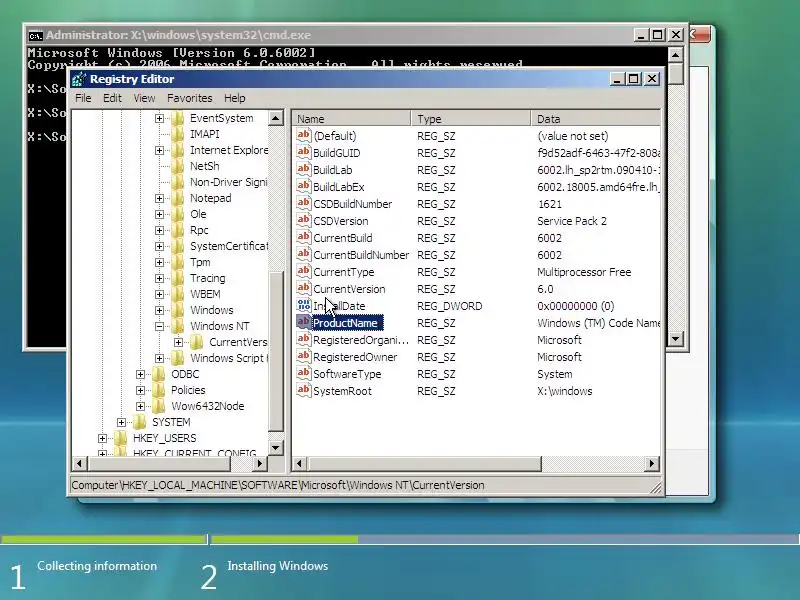Click cmd.exe window scroll up arrow
The width and height of the screenshot is (800, 600).
(676, 55)
